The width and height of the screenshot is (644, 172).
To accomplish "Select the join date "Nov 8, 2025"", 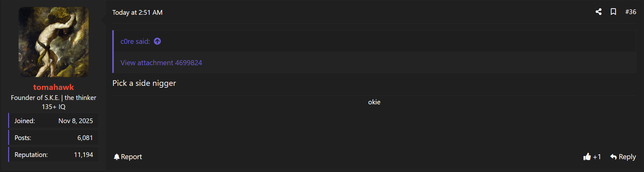I will pos(76,121).
